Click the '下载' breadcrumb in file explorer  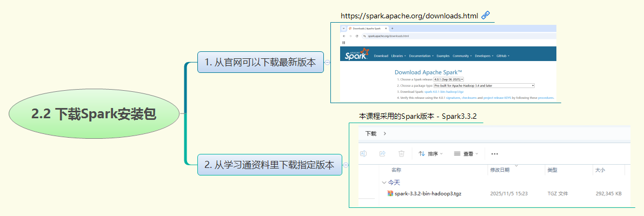pyautogui.click(x=370, y=133)
